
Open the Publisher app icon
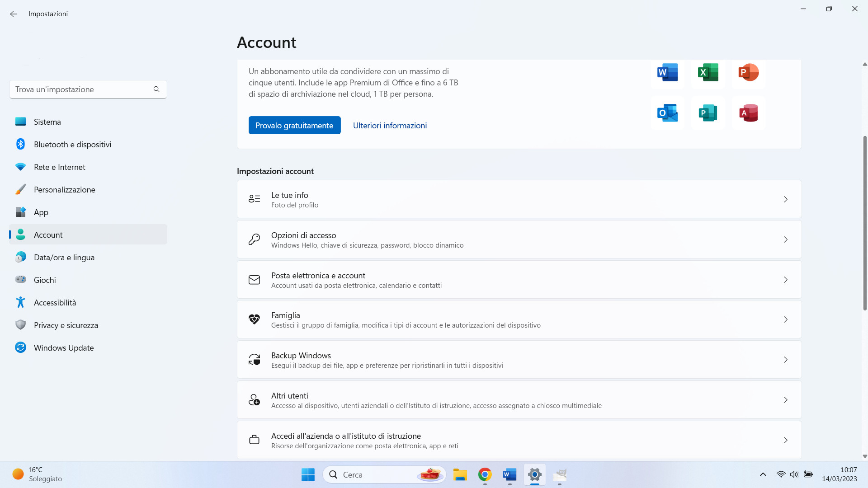[708, 113]
